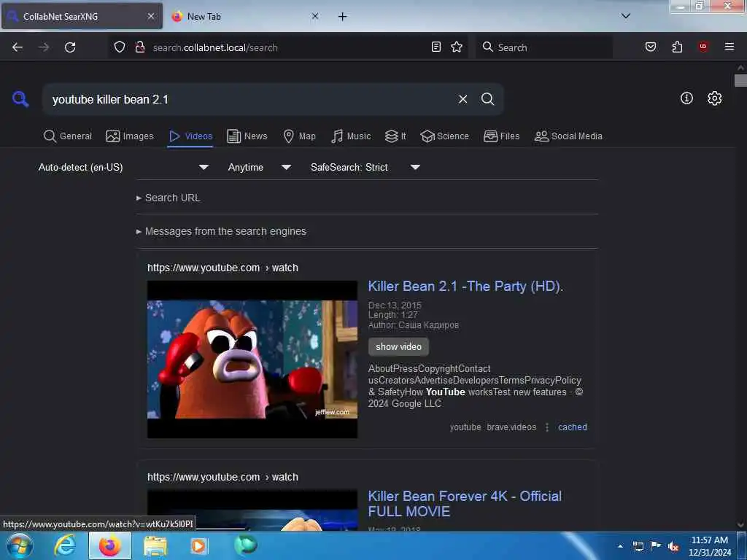Click the network tray icon
Viewport: 747px width, 560px height.
(638, 547)
